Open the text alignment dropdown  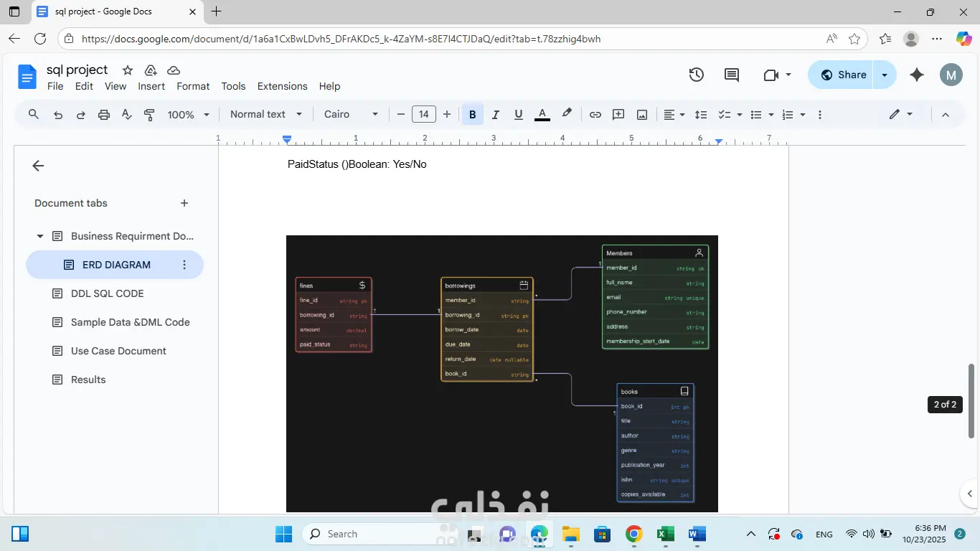[x=674, y=115]
